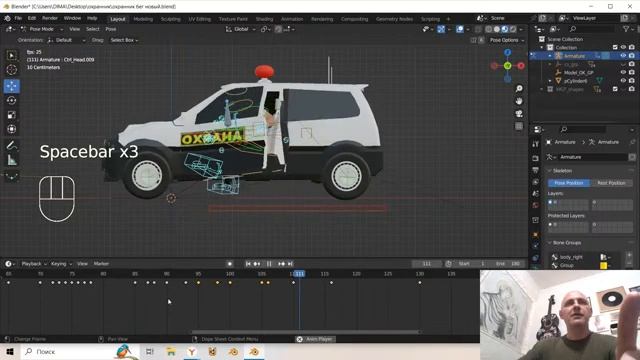
Task: Pause animation playback
Action: click(x=269, y=264)
